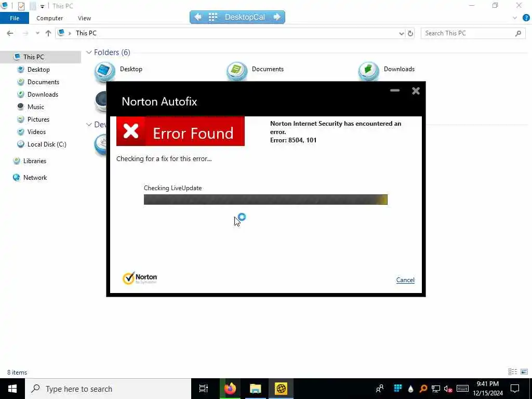
Task: Open Customize Quick Access Toolbar dropdown
Action: [x=42, y=6]
